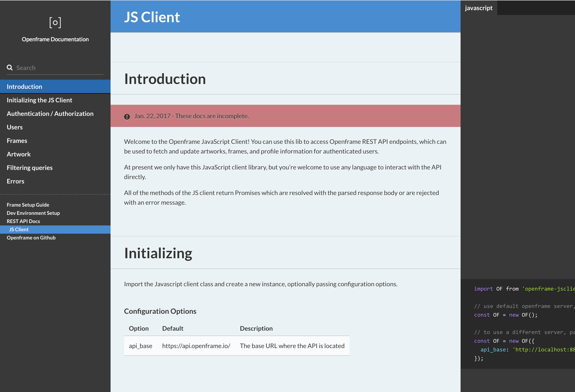Open the Frames documentation section
575x392 pixels.
pos(17,140)
